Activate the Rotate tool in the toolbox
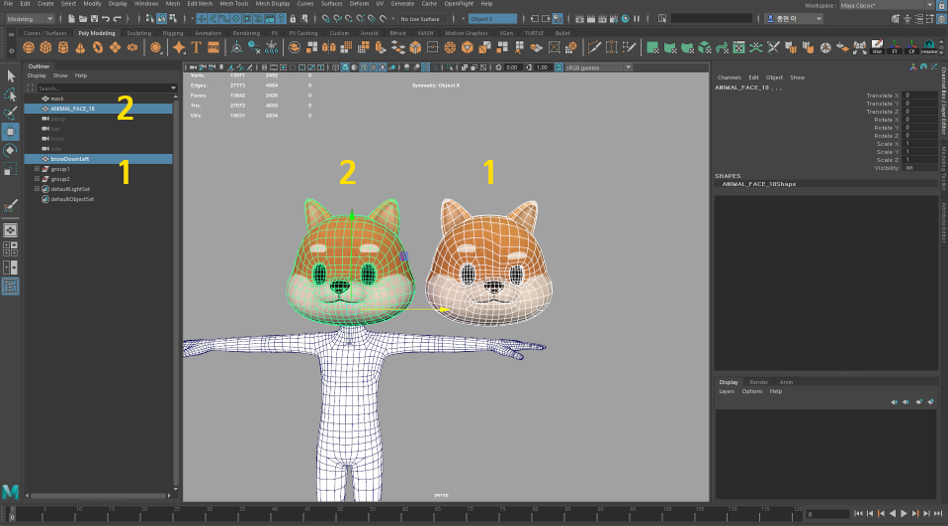This screenshot has height=526, width=948. click(10, 151)
